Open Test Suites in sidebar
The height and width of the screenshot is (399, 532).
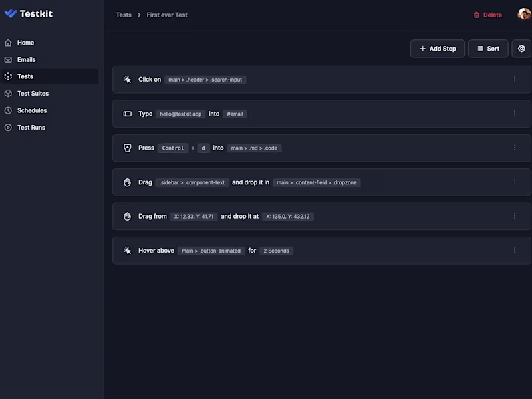tap(33, 94)
